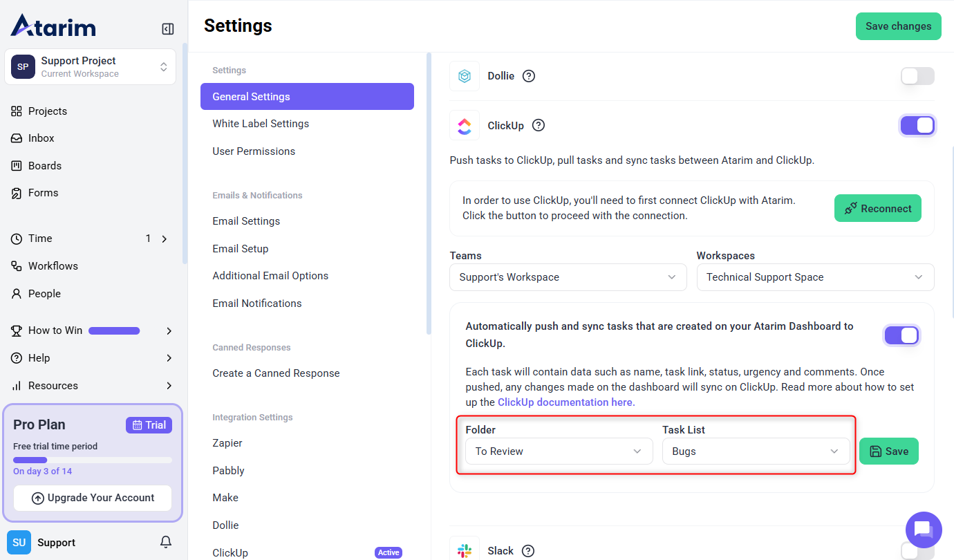This screenshot has height=560, width=954.
Task: Open the ClickUp documentation here link
Action: [x=565, y=402]
